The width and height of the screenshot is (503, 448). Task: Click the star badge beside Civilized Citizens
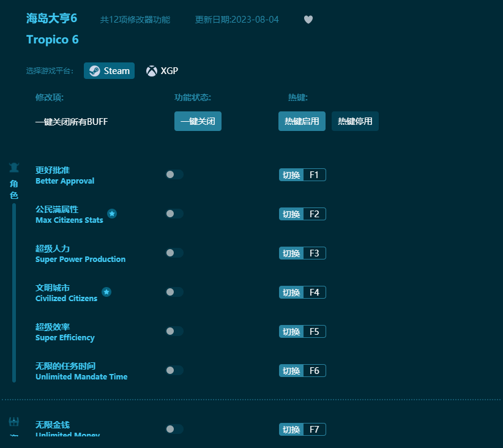[106, 292]
